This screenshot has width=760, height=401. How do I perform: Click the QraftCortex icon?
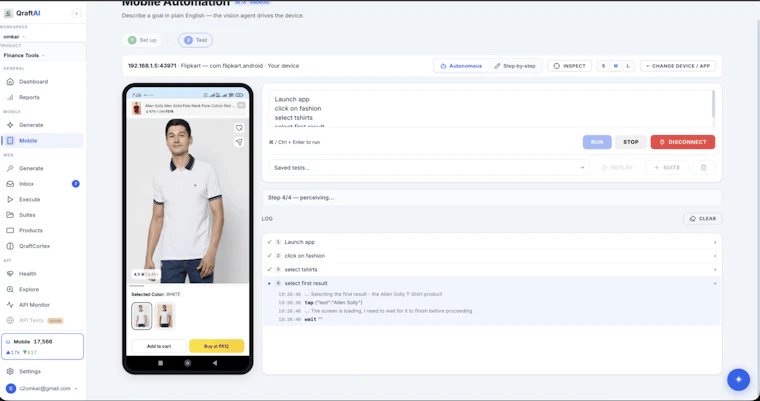pos(10,246)
